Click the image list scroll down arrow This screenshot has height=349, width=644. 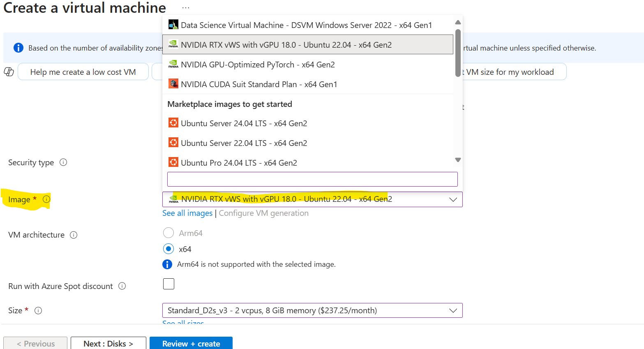click(458, 160)
